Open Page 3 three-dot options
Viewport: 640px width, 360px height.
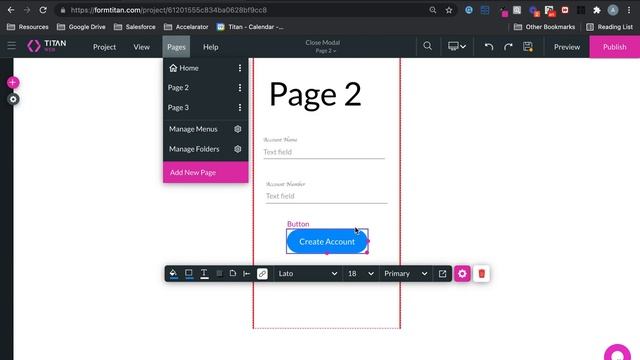click(240, 107)
